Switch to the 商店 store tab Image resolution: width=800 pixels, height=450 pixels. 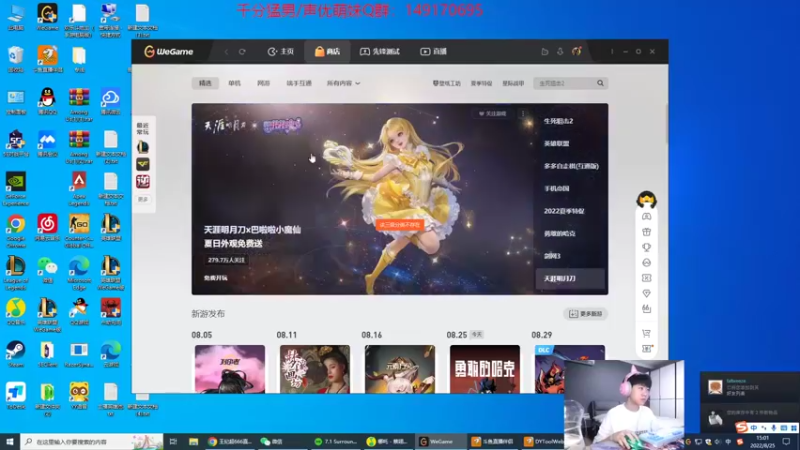(328, 52)
